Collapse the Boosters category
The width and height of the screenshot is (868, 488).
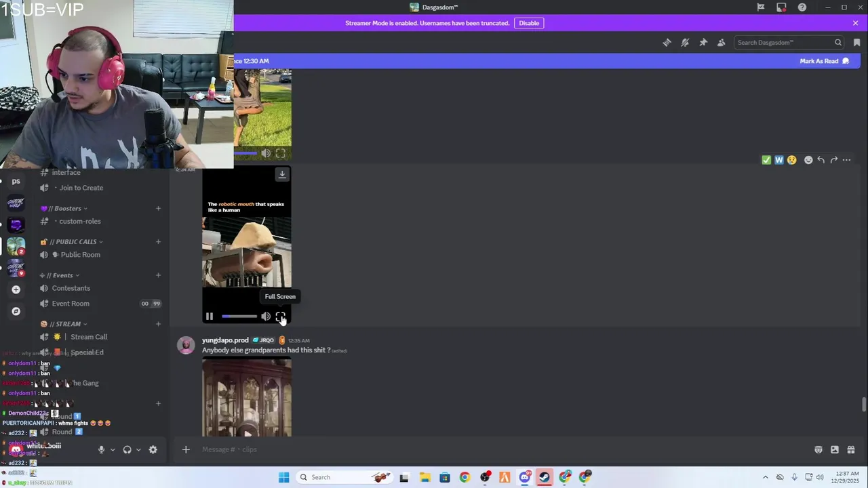(64, 209)
